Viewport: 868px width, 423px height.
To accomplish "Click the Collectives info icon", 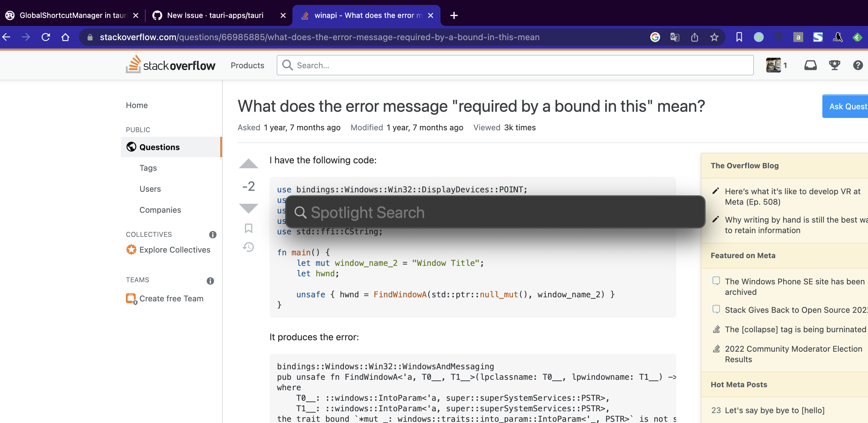I will coord(213,235).
